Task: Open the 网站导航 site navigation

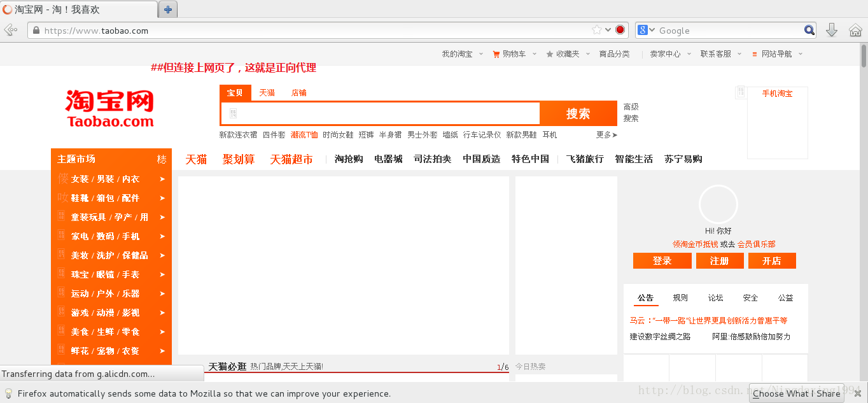Action: click(777, 54)
